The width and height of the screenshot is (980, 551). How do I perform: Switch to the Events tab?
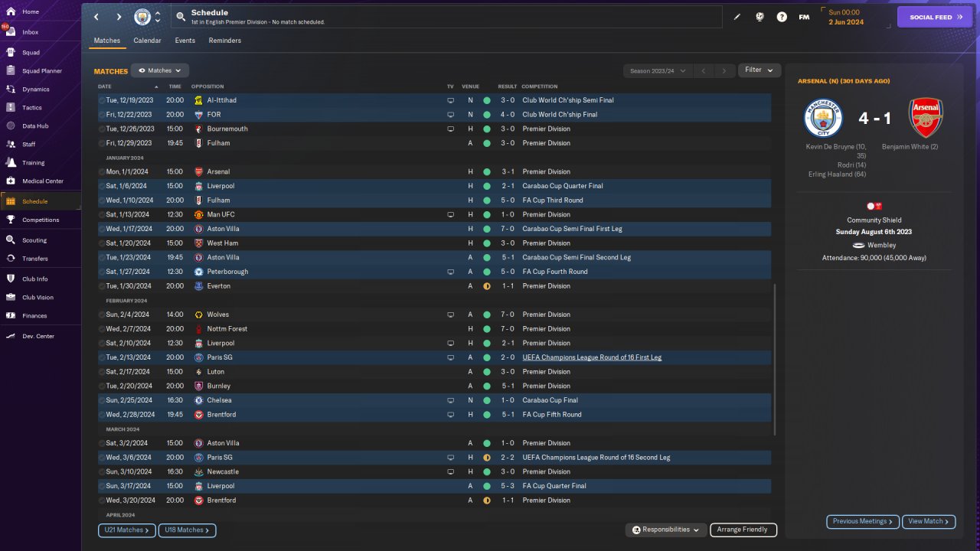point(185,41)
